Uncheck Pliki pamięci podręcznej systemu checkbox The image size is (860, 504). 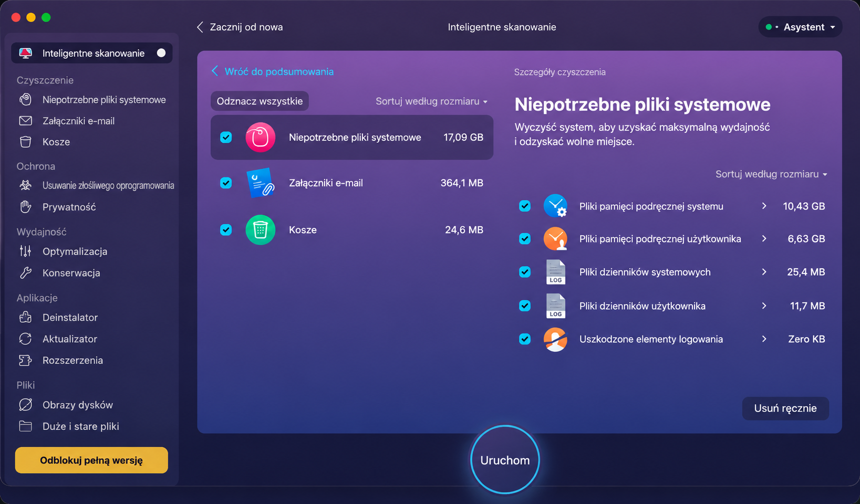point(525,206)
